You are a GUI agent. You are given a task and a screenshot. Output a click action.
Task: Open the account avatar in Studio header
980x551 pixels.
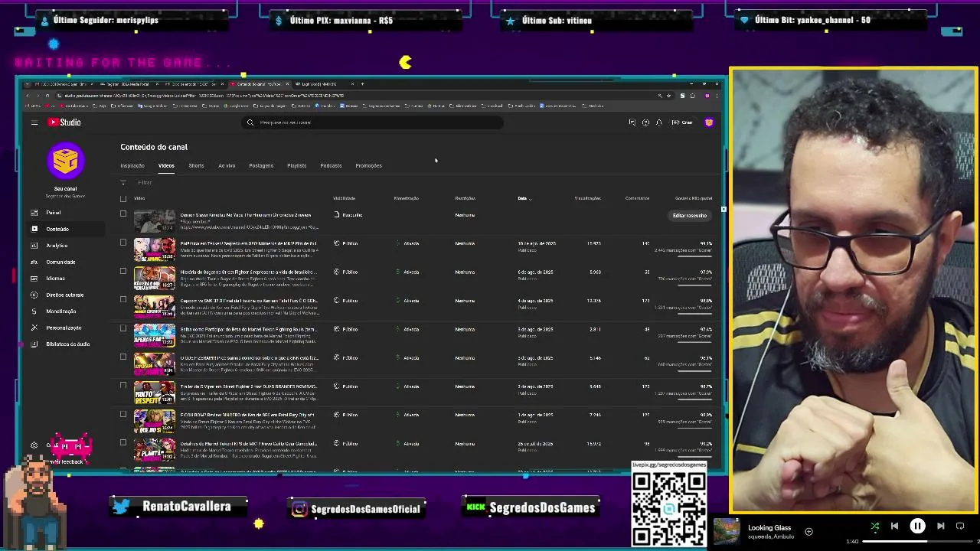click(x=709, y=122)
